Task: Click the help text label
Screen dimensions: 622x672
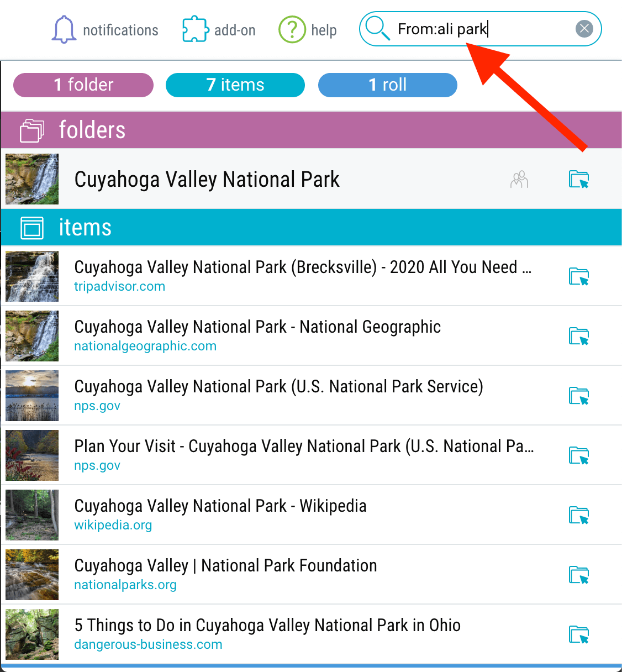Action: (324, 30)
